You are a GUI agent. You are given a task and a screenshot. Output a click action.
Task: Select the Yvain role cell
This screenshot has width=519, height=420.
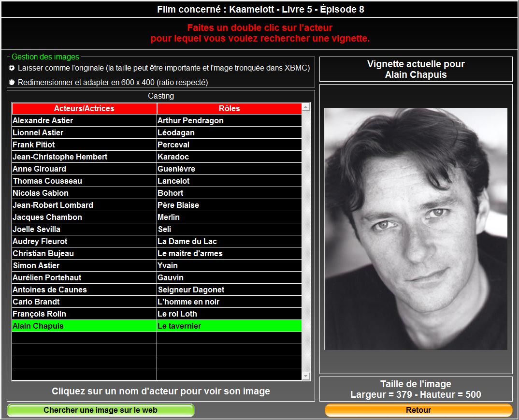[x=230, y=265]
